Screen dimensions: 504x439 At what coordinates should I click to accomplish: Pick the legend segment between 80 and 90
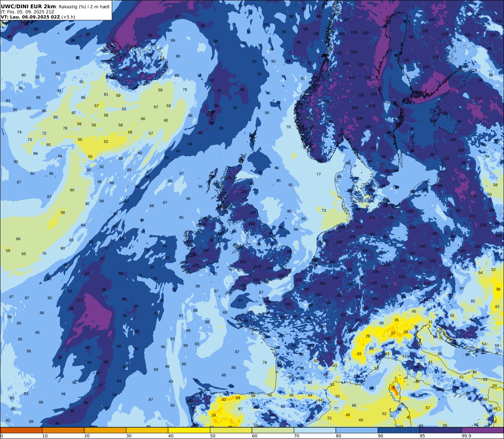tap(356, 430)
